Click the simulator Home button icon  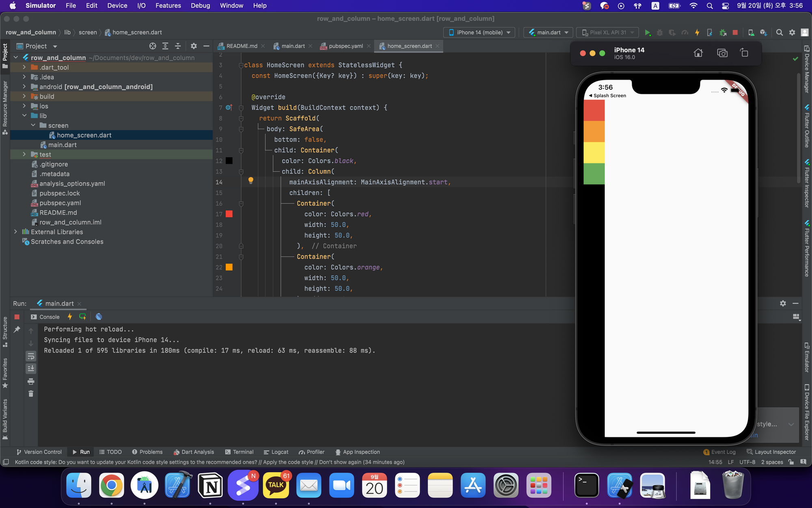pos(698,53)
